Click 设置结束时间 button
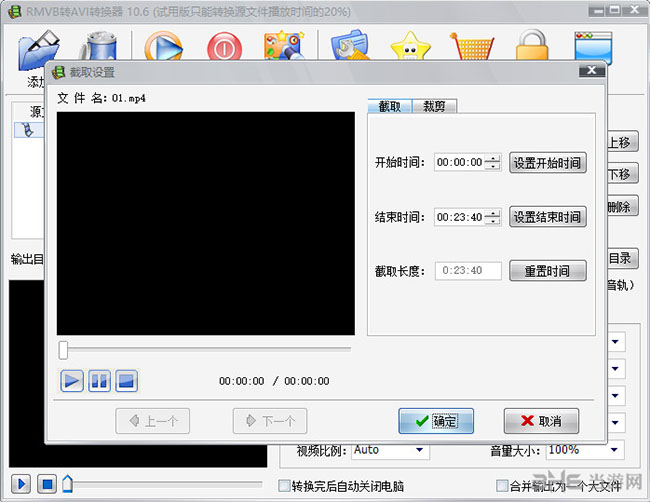The image size is (650, 502). point(548,217)
